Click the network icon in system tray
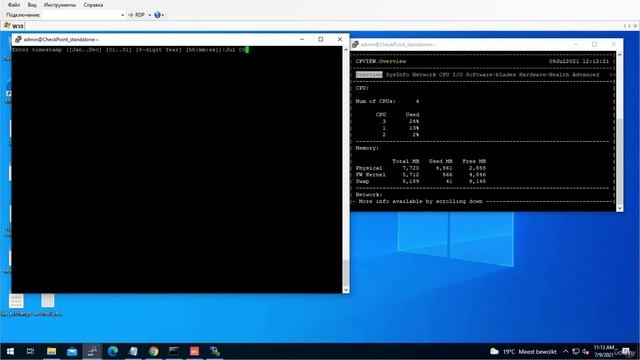The image size is (640, 360). point(576,351)
